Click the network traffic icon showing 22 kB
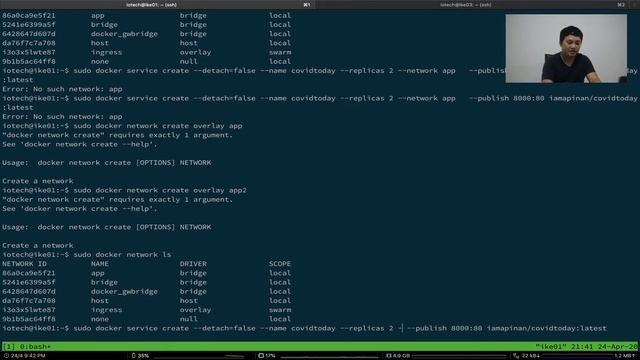640x360 pixels. pos(516,356)
